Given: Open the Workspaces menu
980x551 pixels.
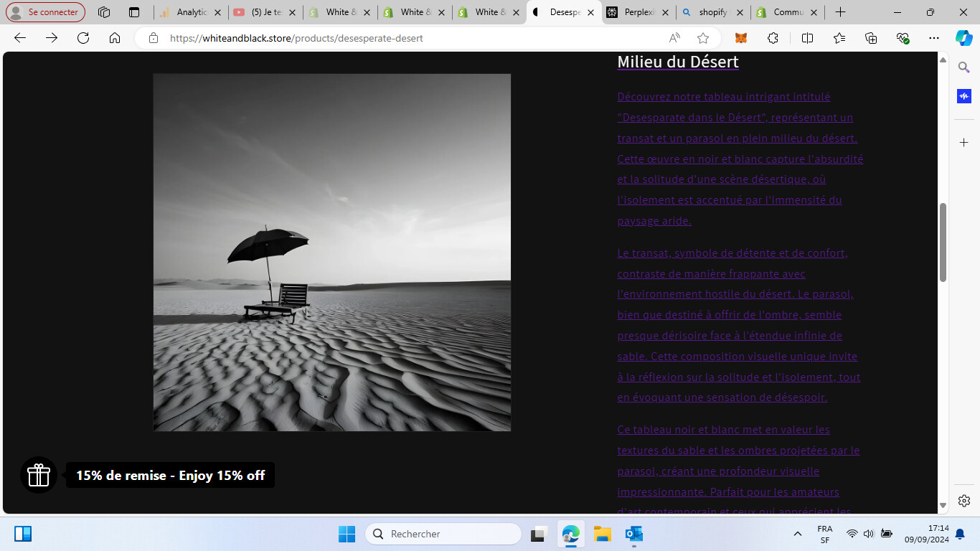Looking at the screenshot, I should pyautogui.click(x=104, y=12).
